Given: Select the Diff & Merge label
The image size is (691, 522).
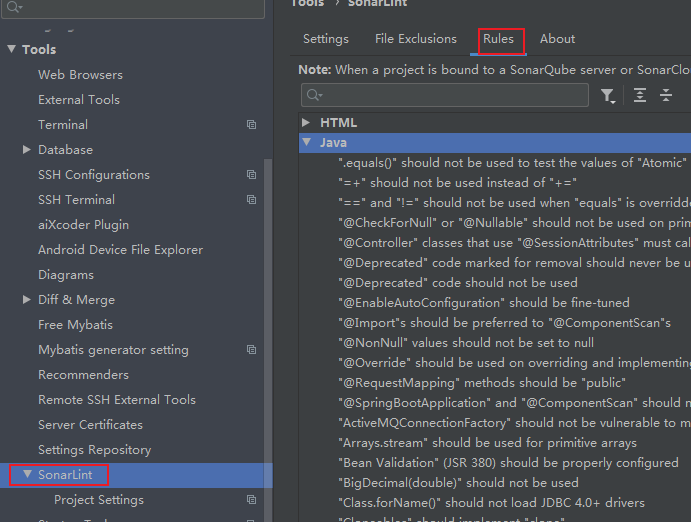Looking at the screenshot, I should (x=76, y=300).
